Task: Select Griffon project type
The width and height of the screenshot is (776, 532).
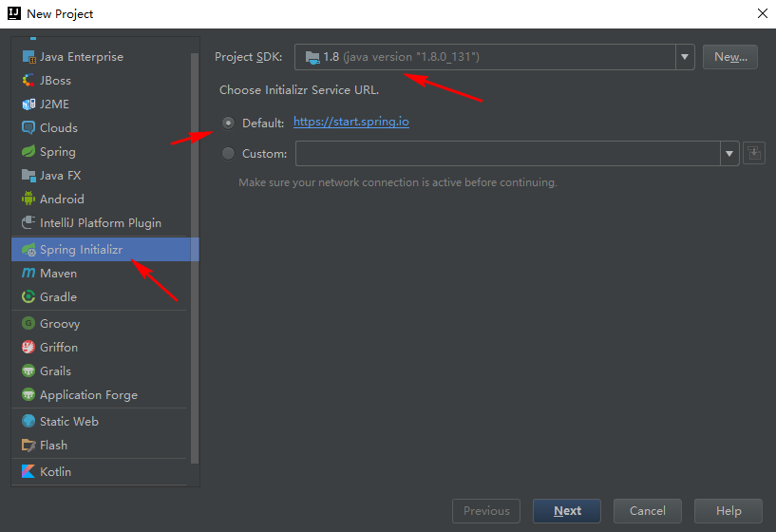Action: click(x=101, y=347)
